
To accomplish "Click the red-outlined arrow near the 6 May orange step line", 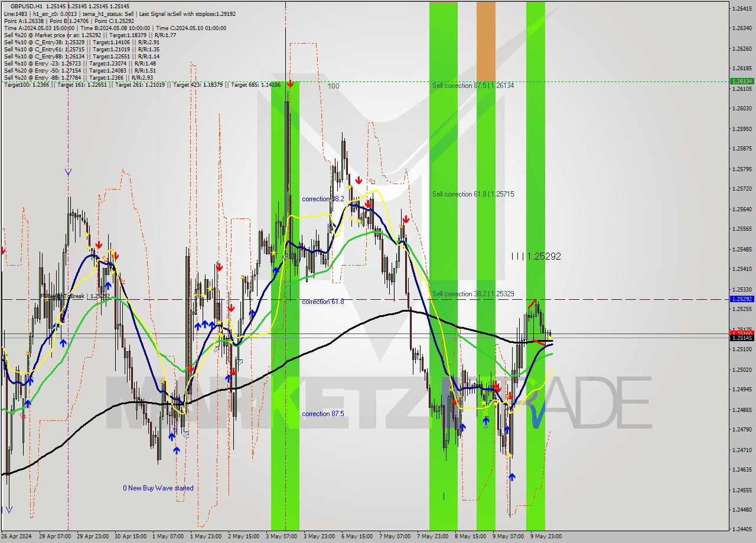I will tap(372, 181).
